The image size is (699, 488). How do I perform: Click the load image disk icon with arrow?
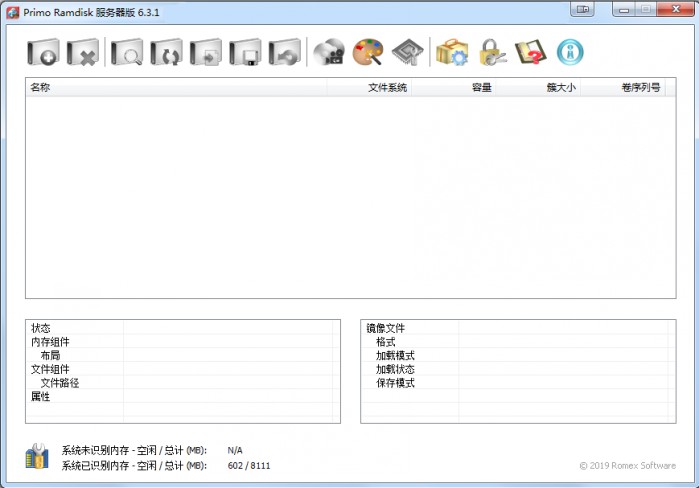tap(206, 52)
